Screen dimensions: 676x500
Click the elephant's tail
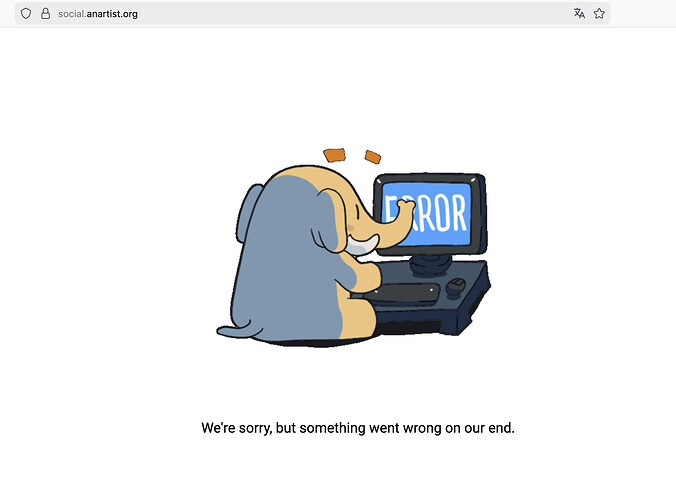(x=233, y=330)
